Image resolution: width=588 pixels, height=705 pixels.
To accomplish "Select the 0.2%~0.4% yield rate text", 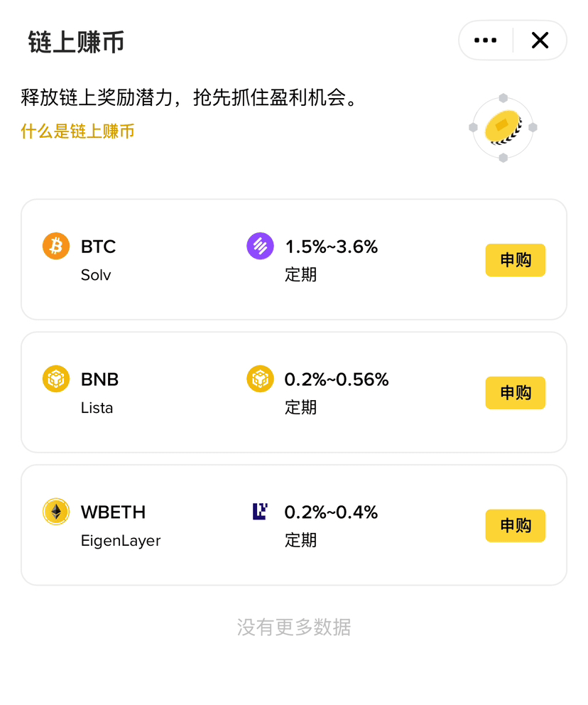I will (x=331, y=512).
